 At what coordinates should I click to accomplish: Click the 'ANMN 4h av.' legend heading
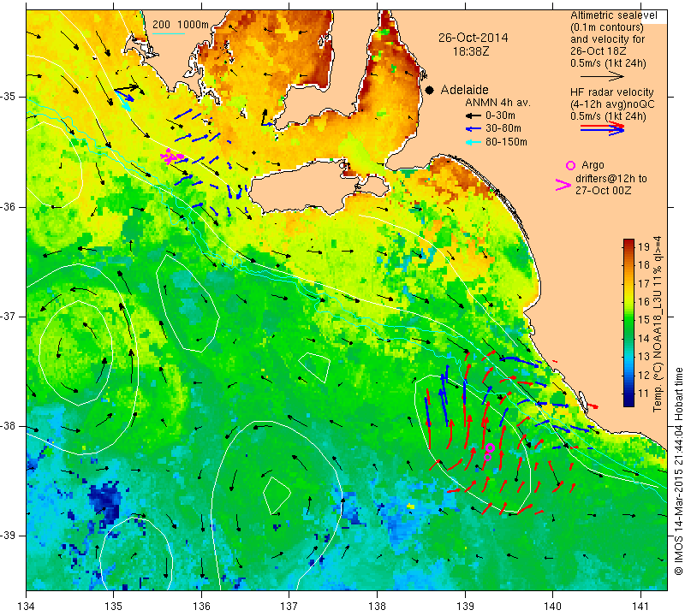tap(497, 103)
